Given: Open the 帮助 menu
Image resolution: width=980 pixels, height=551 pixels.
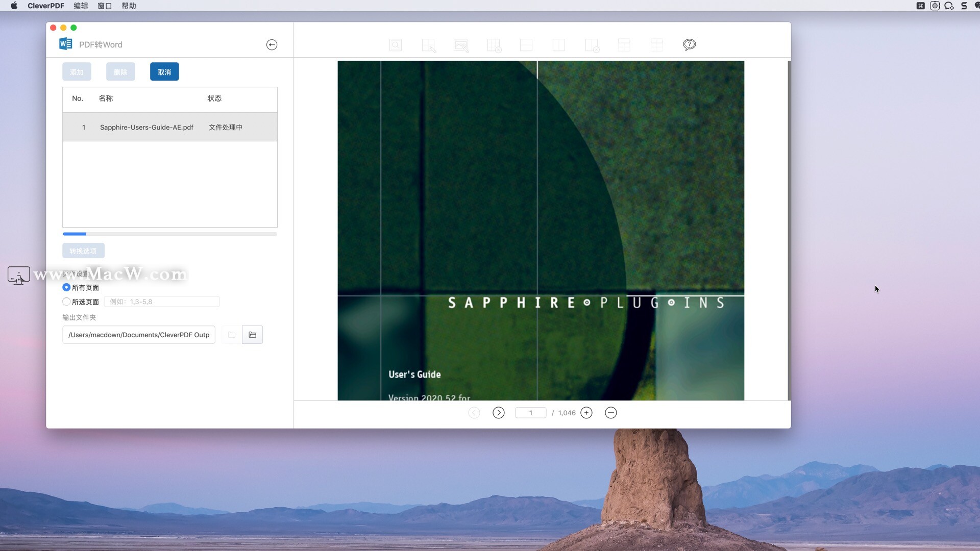Looking at the screenshot, I should (129, 6).
